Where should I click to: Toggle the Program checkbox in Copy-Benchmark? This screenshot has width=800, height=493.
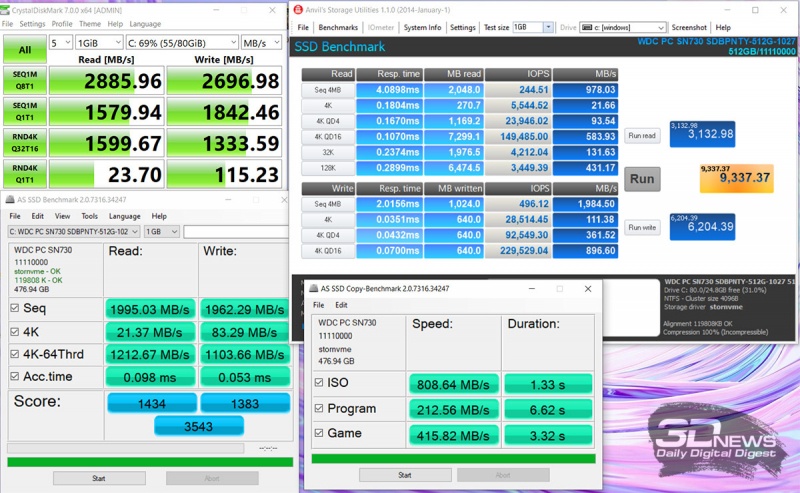click(319, 408)
